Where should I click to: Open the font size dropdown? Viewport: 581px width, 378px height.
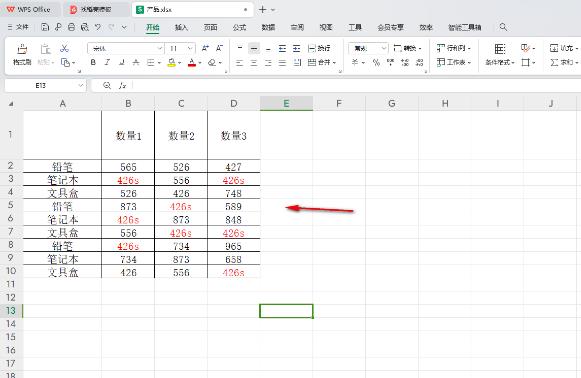click(190, 48)
